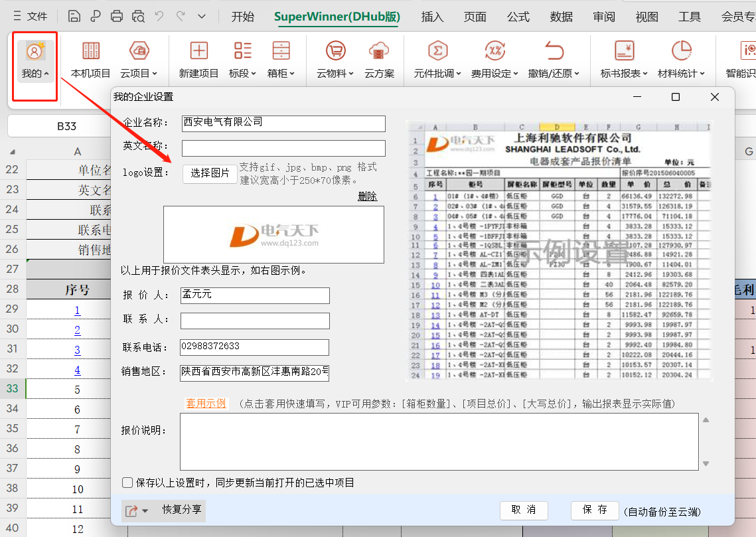The image size is (756, 537).
Task: Click the 删除 logo link
Action: click(368, 196)
